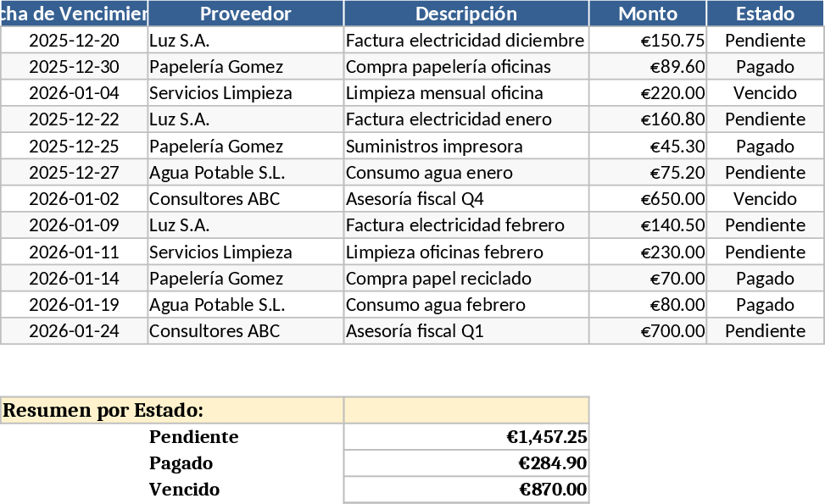This screenshot has height=504, width=825.
Task: Select the "Resumen por Estado:" cell
Action: tap(171, 411)
